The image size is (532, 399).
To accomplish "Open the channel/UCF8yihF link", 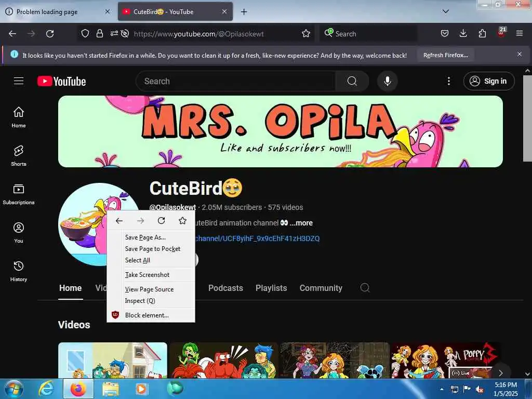I will coord(257,238).
